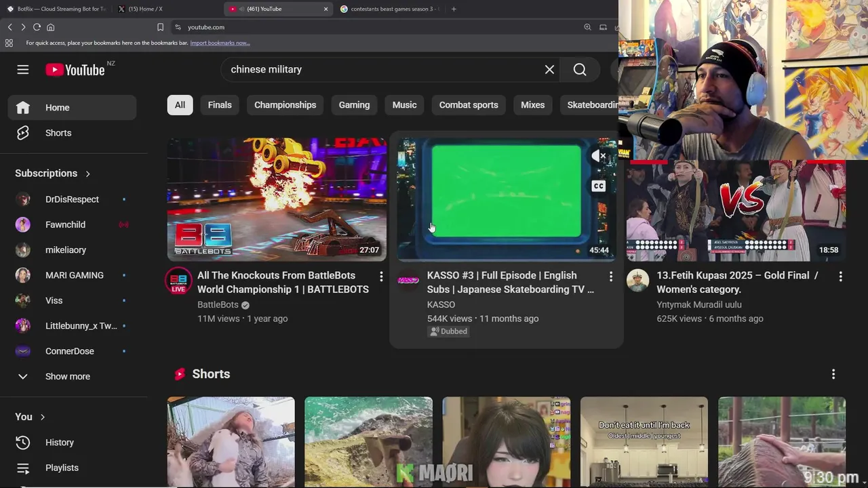This screenshot has height=488, width=868.
Task: Play the BattleBots fire thumbnail
Action: [277, 199]
